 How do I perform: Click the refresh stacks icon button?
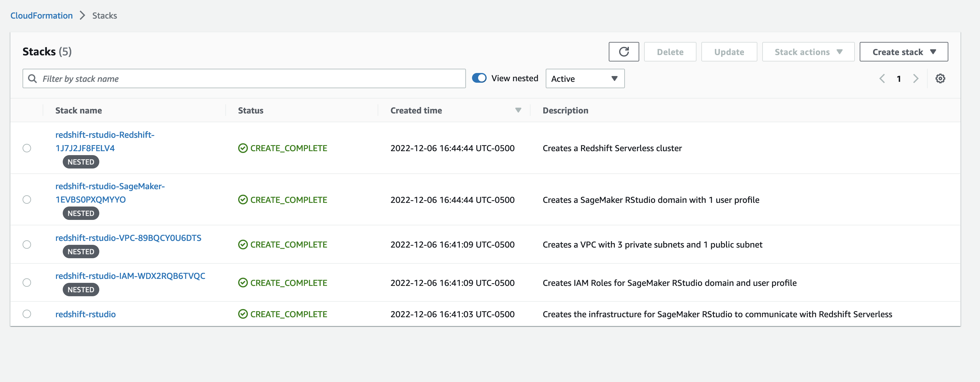623,52
